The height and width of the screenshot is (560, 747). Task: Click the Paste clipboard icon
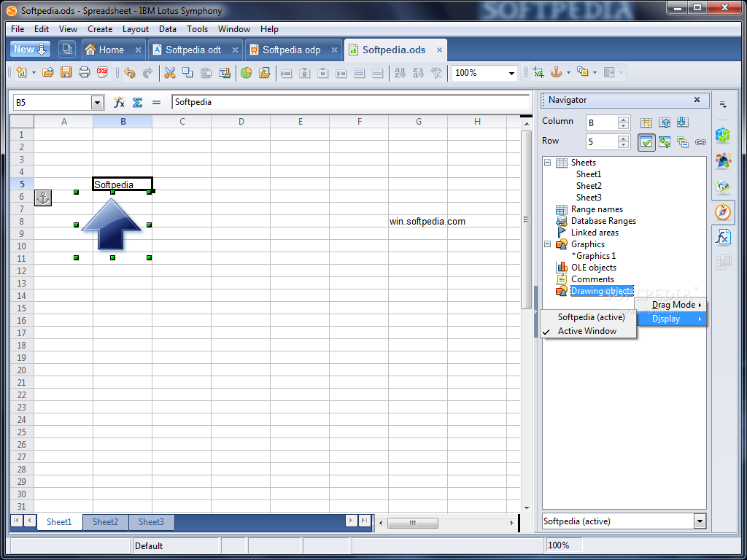pos(206,72)
